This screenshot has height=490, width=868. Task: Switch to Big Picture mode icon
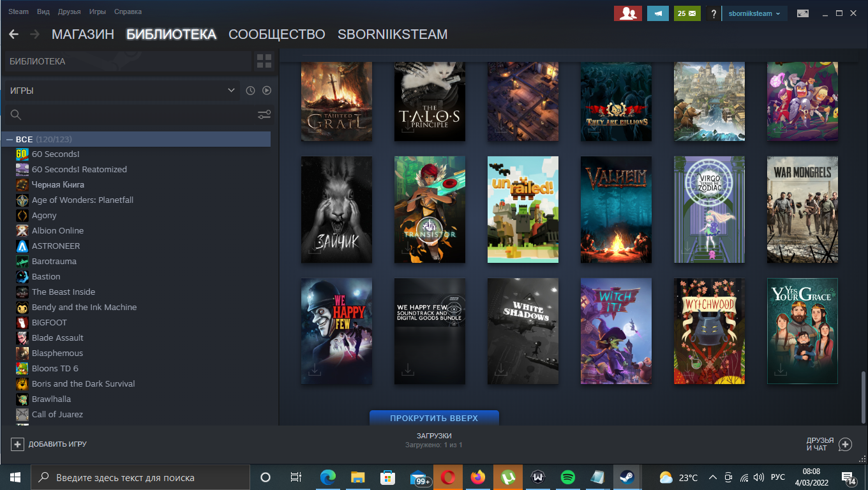pyautogui.click(x=803, y=13)
